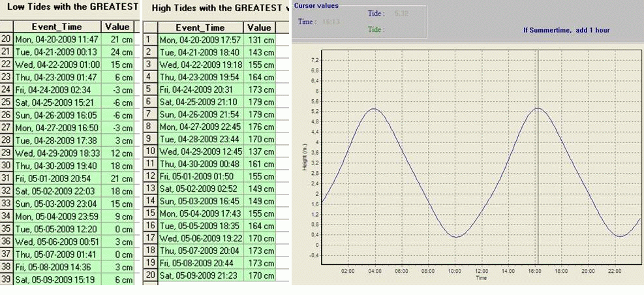Viewport: 644px width, 295px height.
Task: Click the Value header in High Tides table
Action: (259, 27)
